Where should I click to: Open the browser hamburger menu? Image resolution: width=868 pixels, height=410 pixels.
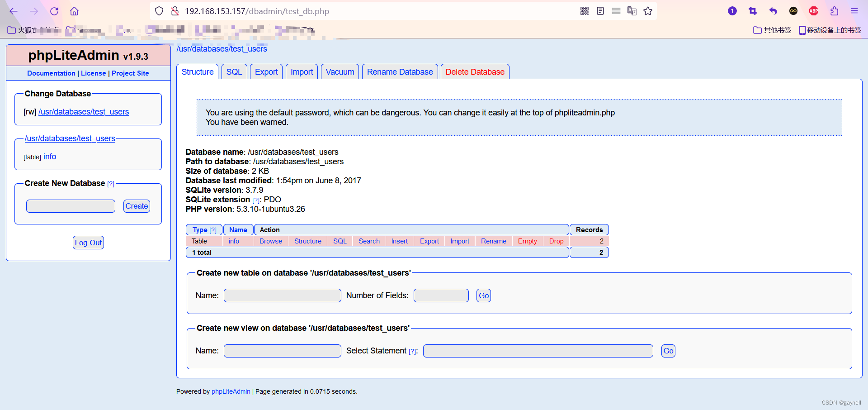854,11
